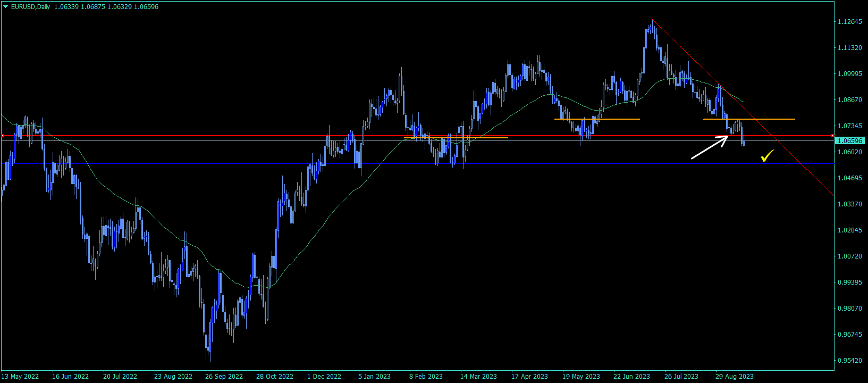Click the 1 Dec 2022 date label
868x383 pixels.
[324, 377]
